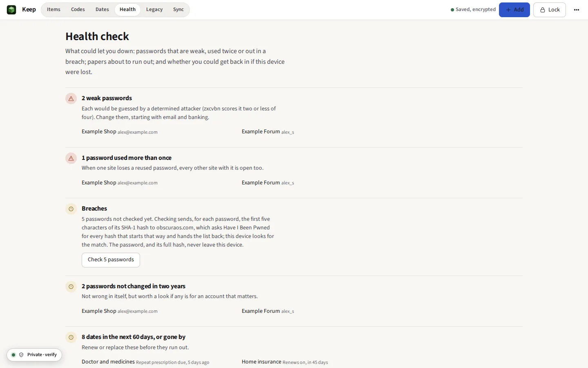This screenshot has width=588, height=368.
Task: Click the 2 weak passwords heading
Action: click(107, 98)
